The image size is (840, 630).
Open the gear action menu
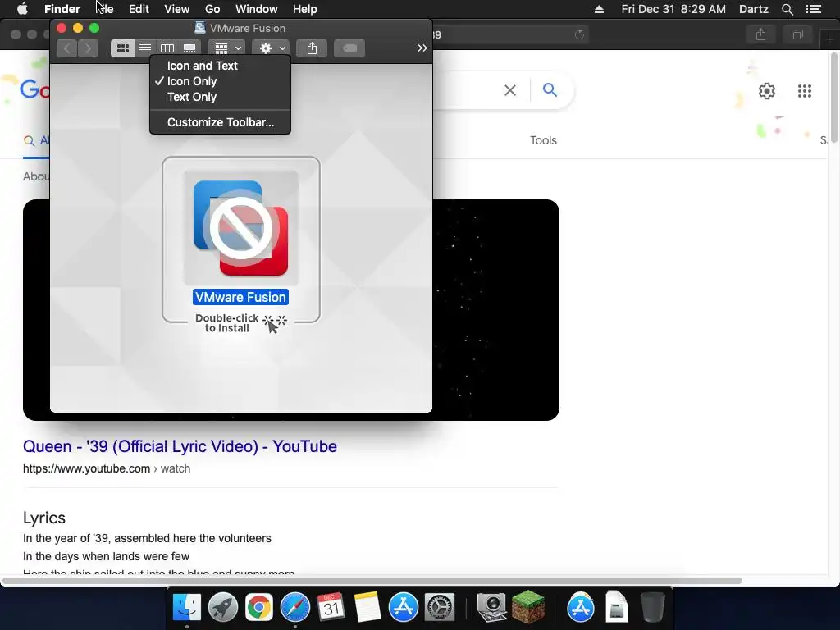[271, 48]
